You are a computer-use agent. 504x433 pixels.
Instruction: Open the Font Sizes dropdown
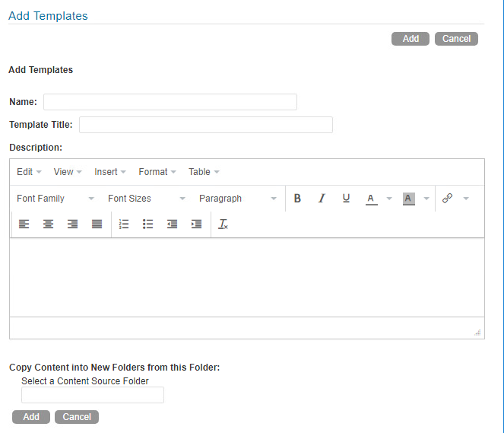coord(146,199)
